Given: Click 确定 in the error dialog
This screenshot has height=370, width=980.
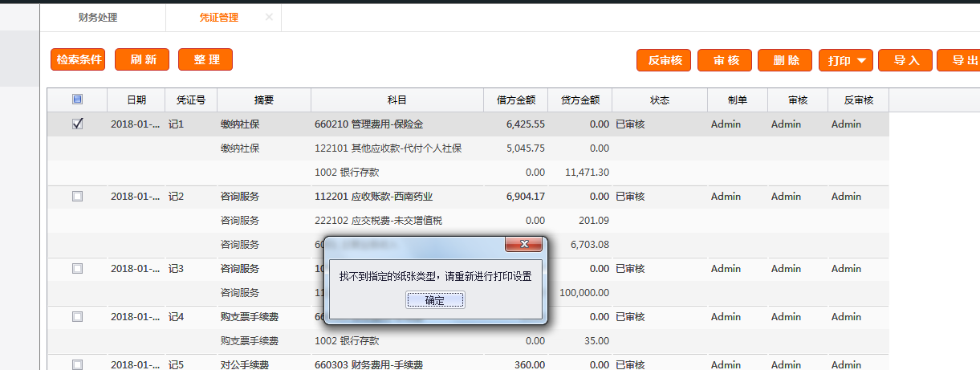Looking at the screenshot, I should tap(434, 300).
